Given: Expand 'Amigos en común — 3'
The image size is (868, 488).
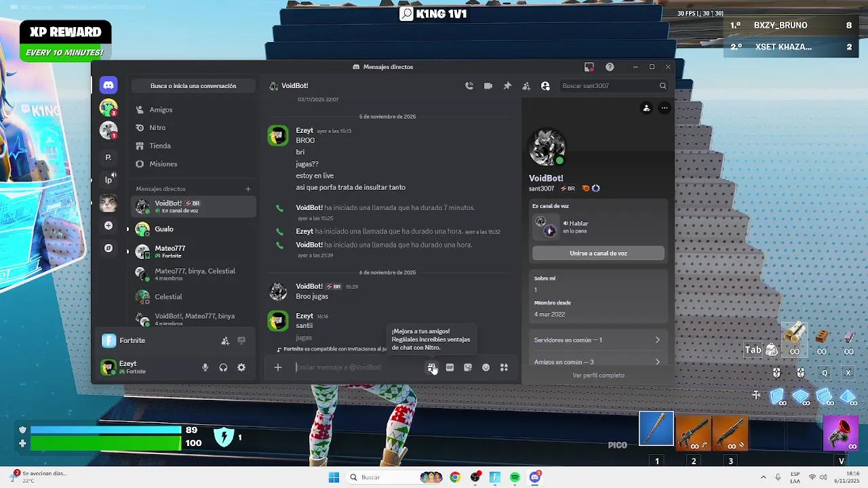Looking at the screenshot, I should tap(597, 362).
